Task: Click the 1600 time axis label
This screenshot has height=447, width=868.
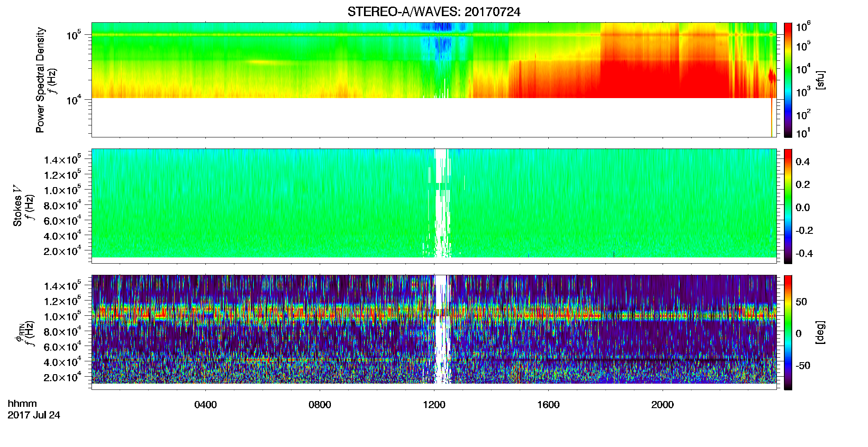Action: coord(548,404)
